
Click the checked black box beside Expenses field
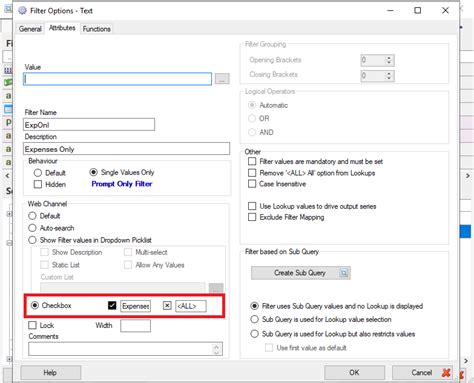point(112,305)
